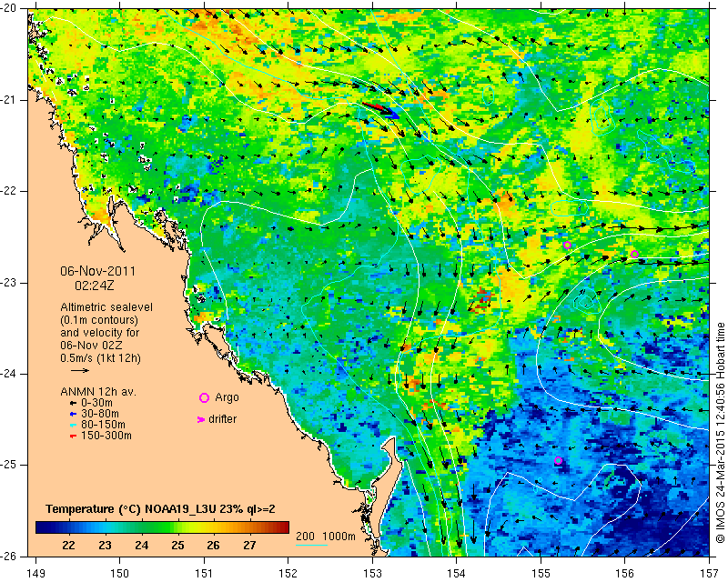Image resolution: width=728 pixels, height=582 pixels.
Task: Click the longitude axis label 156
Action: coord(625,574)
